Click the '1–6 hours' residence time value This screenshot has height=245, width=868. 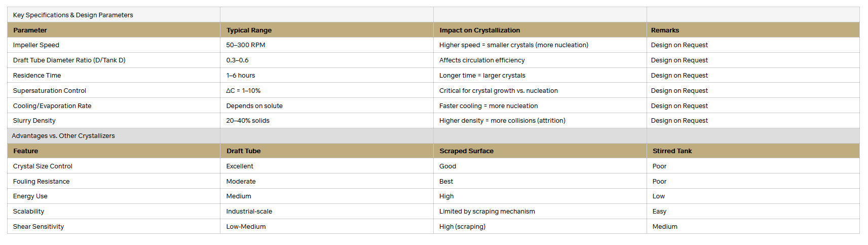241,76
